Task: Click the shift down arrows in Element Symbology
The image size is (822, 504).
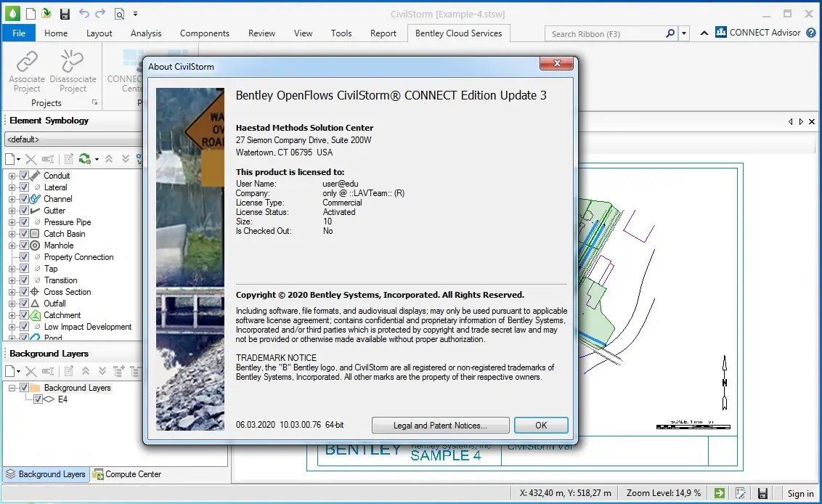Action: coord(126,158)
